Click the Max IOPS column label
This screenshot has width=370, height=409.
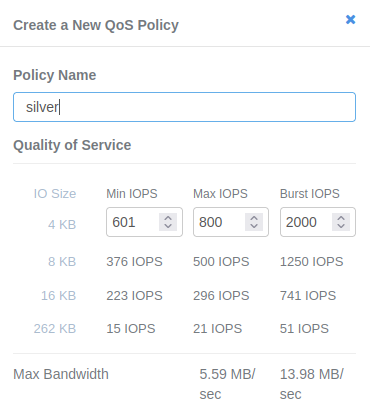220,194
